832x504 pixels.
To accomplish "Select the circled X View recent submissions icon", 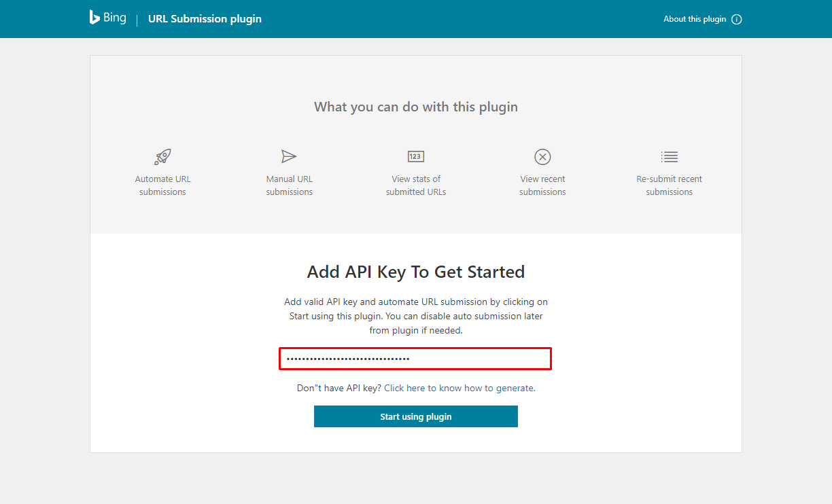I will point(542,156).
